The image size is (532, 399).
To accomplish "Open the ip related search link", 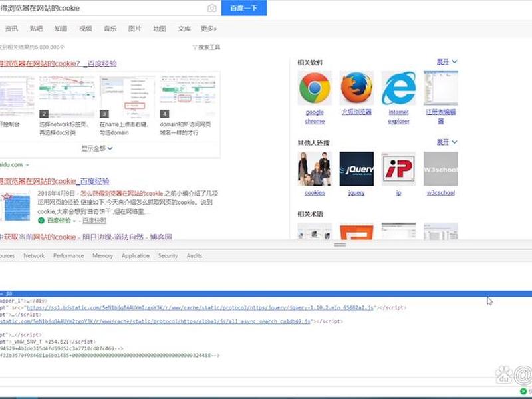I will (x=398, y=192).
